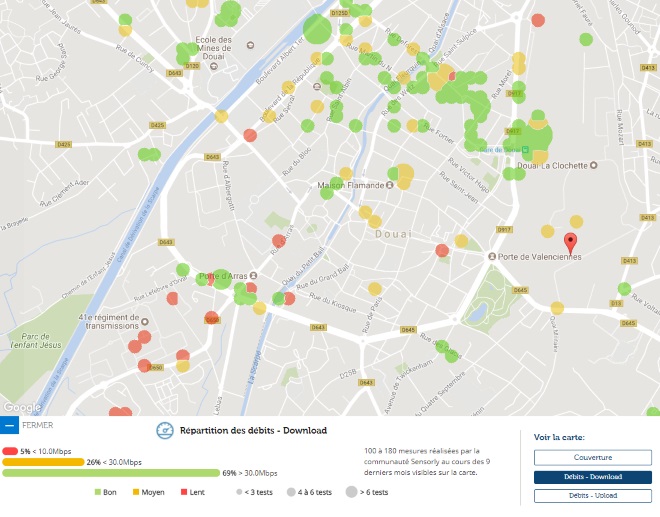Screen dimensions: 660x517
Task: Click the Maison Flamande landmark icon
Action: click(x=390, y=185)
